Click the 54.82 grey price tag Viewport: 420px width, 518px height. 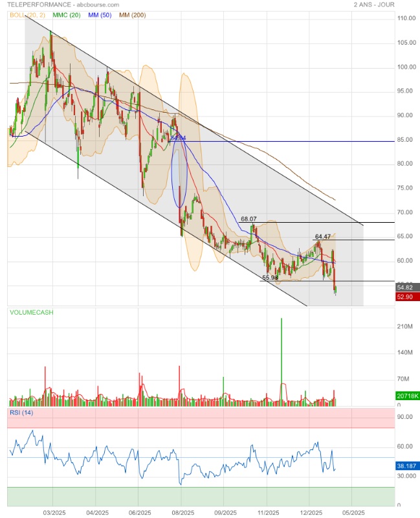point(408,287)
